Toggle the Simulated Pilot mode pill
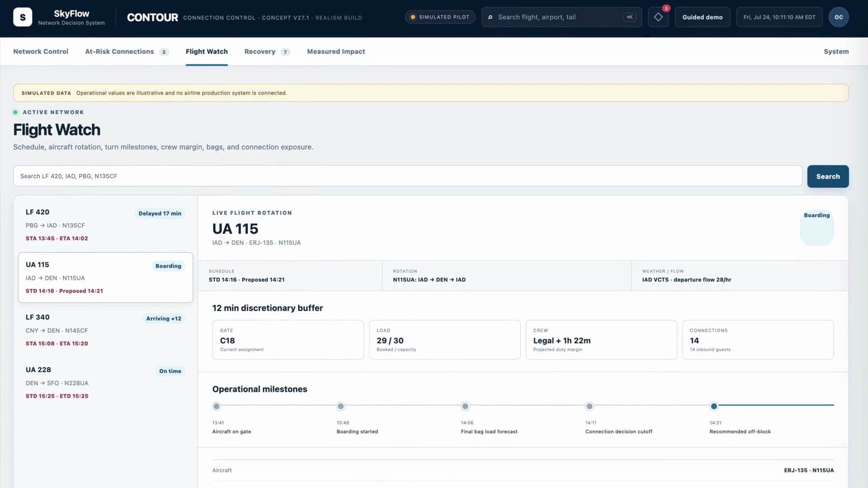This screenshot has height=488, width=868. (440, 17)
